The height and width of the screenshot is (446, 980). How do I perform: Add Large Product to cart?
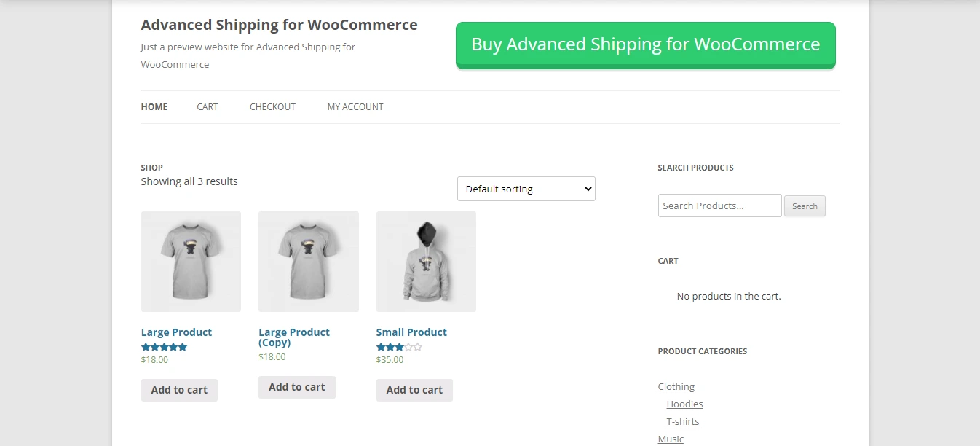179,390
